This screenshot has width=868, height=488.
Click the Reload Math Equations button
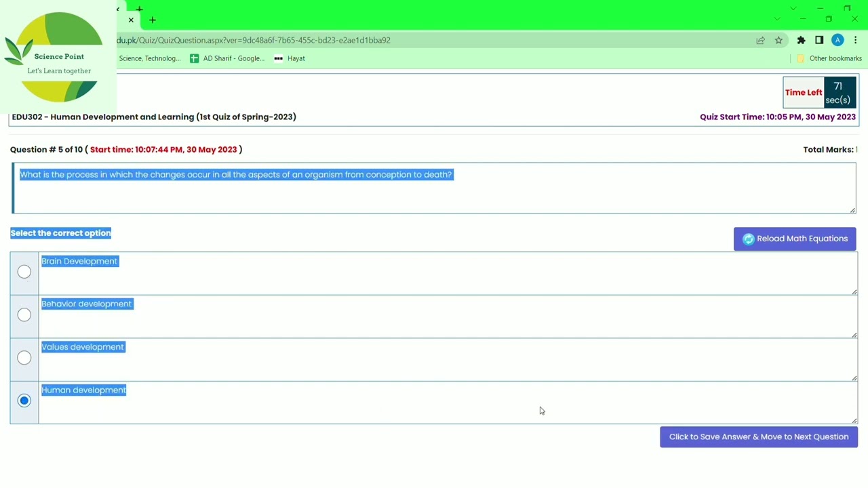(x=795, y=239)
